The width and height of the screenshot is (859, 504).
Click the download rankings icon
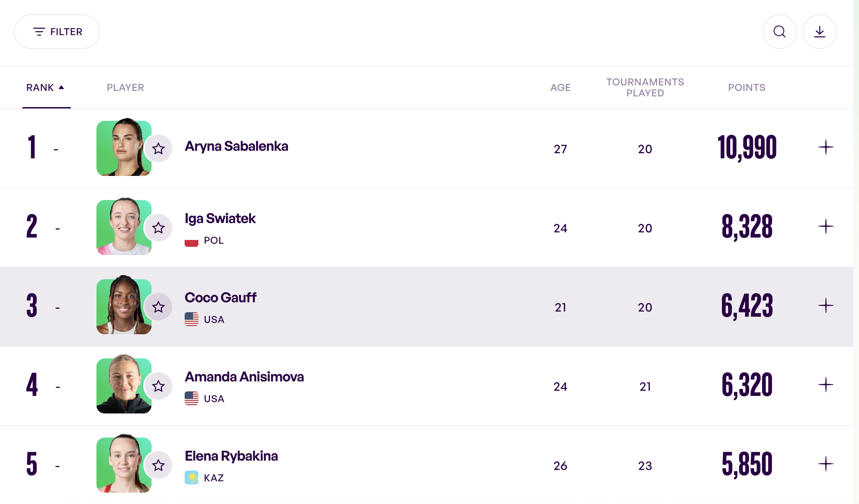pyautogui.click(x=819, y=31)
